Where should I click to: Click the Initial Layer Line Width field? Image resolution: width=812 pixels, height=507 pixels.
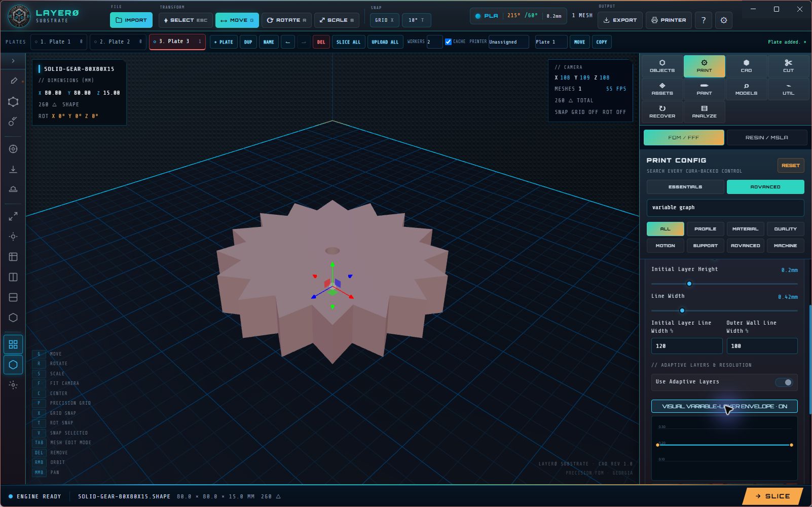687,346
